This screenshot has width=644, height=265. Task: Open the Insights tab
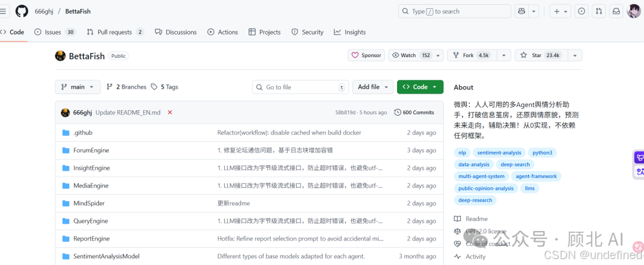(349, 32)
